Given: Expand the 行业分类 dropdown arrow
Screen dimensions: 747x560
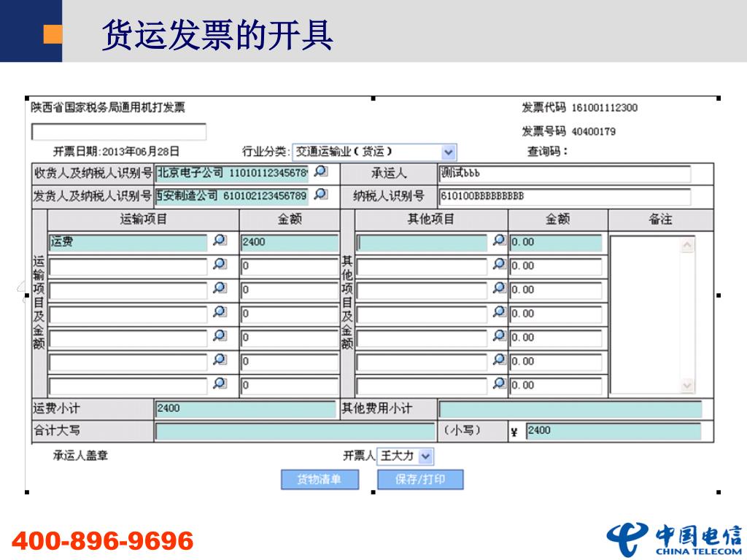Looking at the screenshot, I should tap(449, 152).
